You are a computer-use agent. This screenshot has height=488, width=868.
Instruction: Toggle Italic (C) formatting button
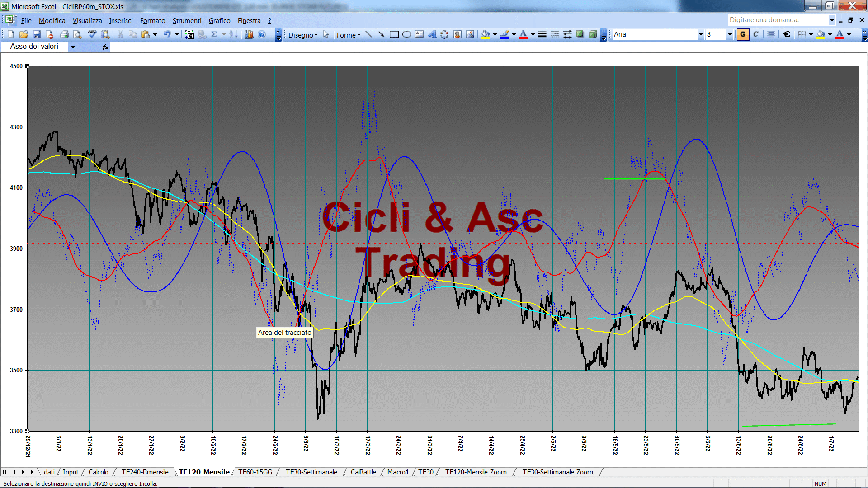[x=756, y=34]
